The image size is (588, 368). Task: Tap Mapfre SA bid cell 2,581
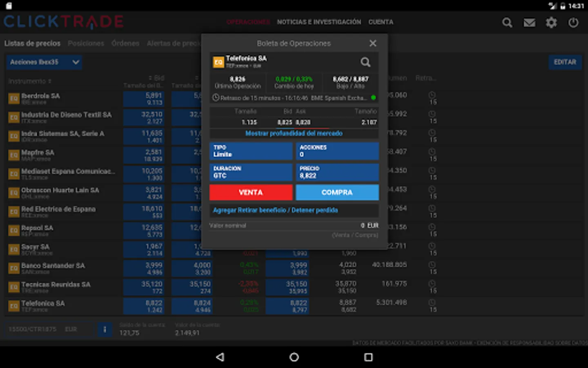click(x=143, y=155)
